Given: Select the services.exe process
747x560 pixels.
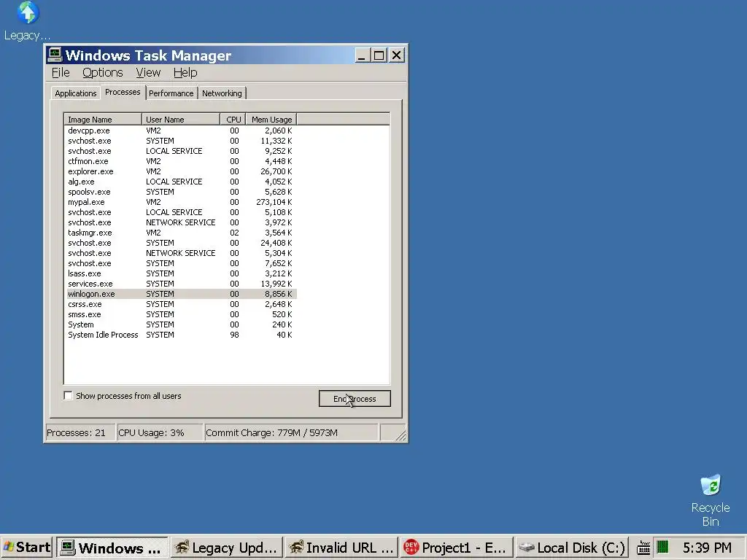Looking at the screenshot, I should click(181, 284).
